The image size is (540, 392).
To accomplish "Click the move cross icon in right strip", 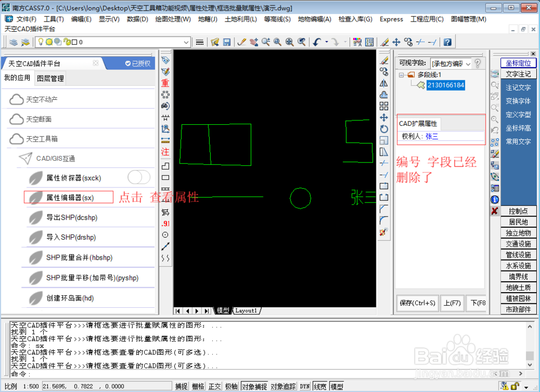I will [383, 118].
